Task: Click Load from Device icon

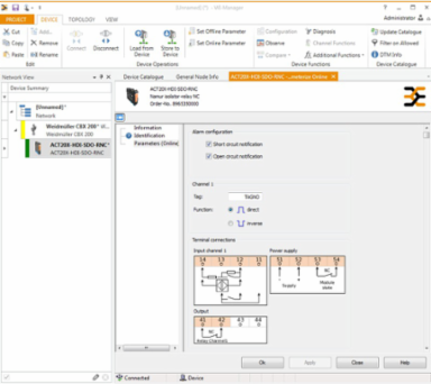Action: click(x=142, y=37)
